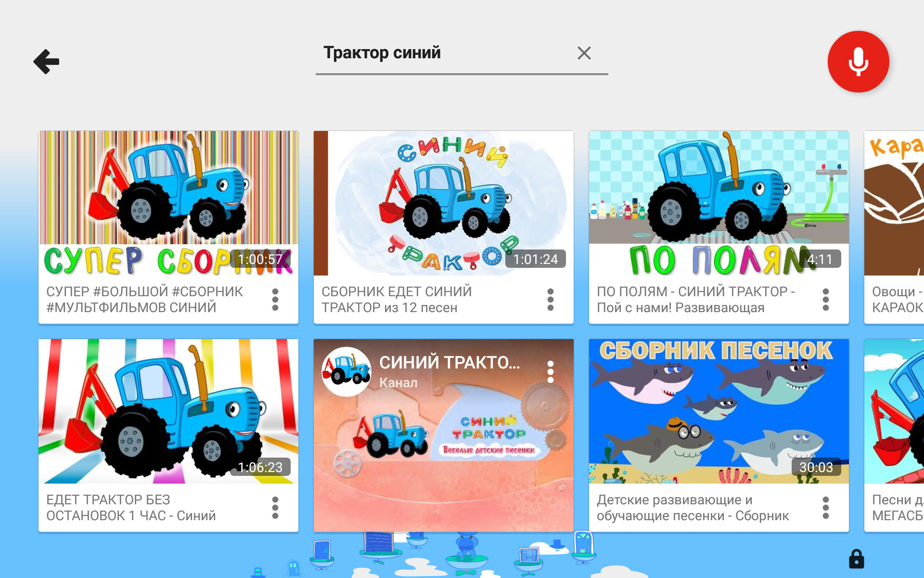Play the 'СБОРНИК ПЕСЕНОК' sharks video thumbnail
The image size is (924, 578).
719,411
